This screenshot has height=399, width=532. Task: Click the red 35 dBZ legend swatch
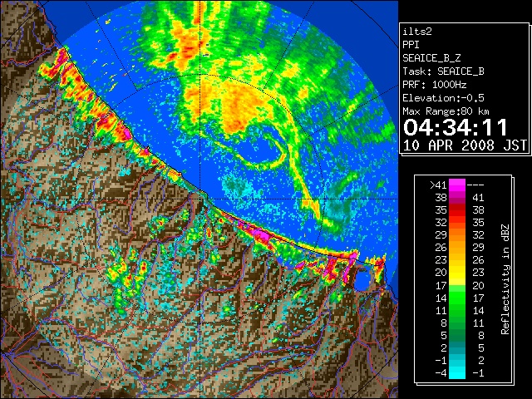[457, 210]
